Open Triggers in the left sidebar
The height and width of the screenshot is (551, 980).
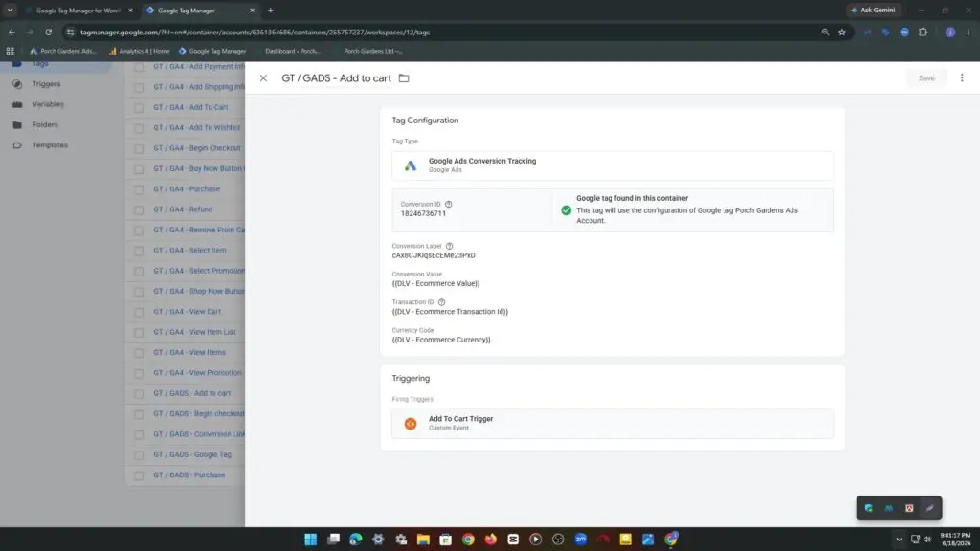click(46, 84)
